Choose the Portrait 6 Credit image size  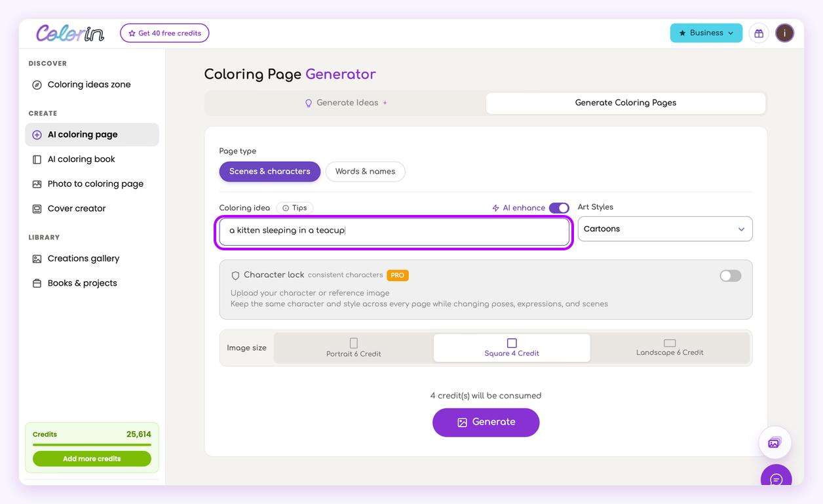click(354, 347)
